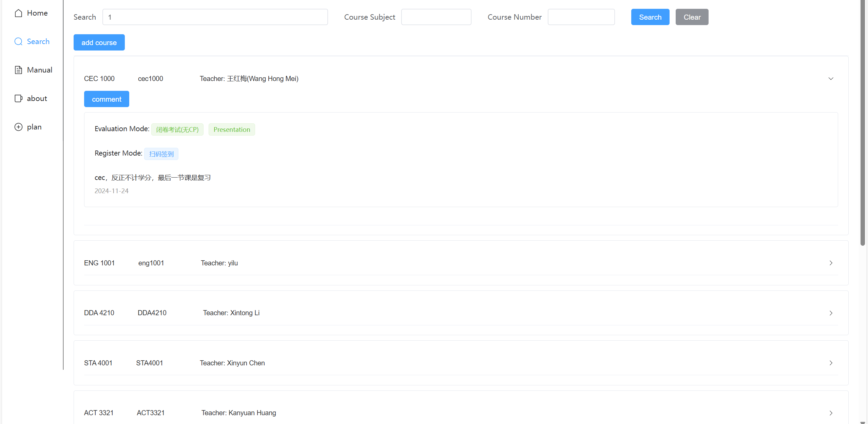Click the comment button under CEC 1000
The width and height of the screenshot is (868, 424).
click(x=107, y=99)
